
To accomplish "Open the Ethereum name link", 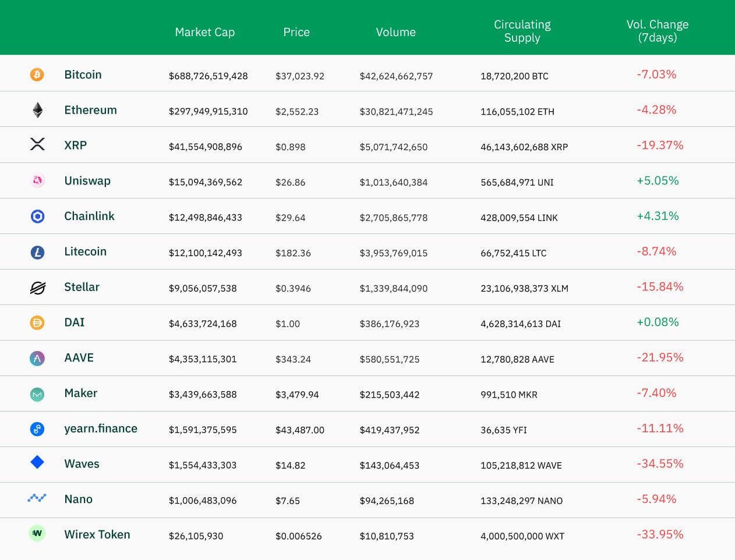I will coord(90,110).
